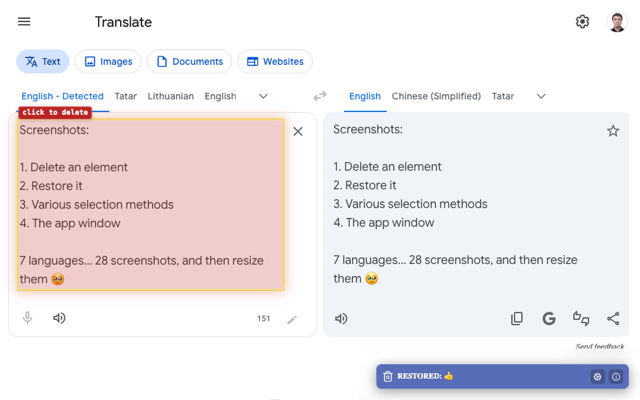The image size is (640, 400).
Task: Choose Chinese (Simplified) target language
Action: [436, 96]
